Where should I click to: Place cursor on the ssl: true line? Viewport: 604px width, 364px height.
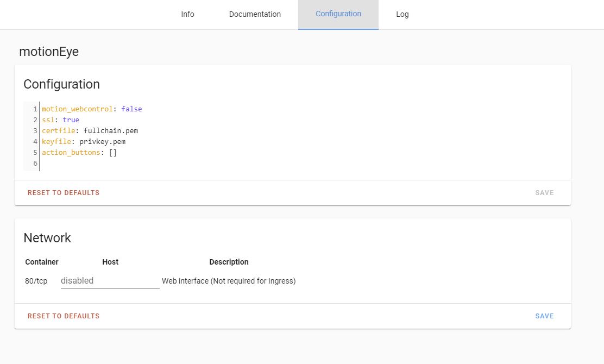click(60, 120)
